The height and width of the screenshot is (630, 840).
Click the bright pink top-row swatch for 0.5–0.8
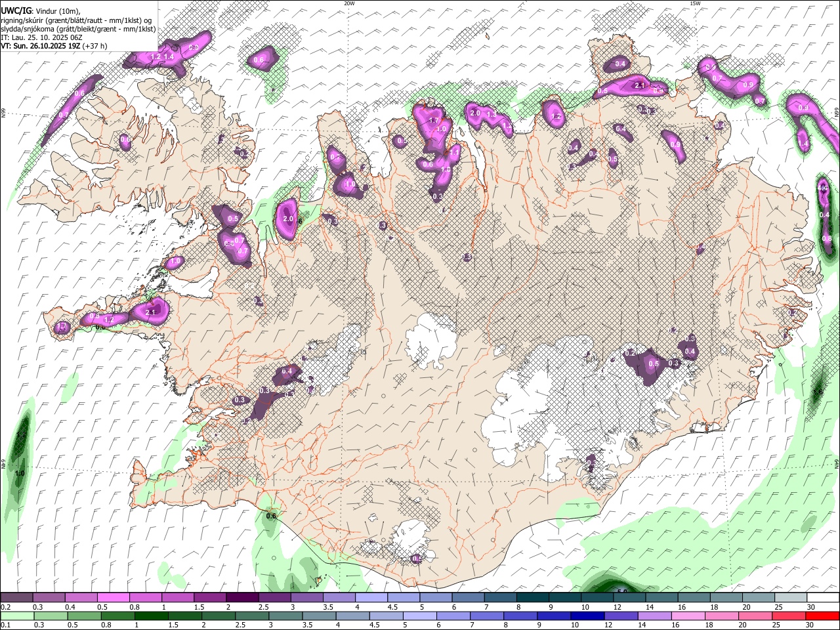pyautogui.click(x=114, y=598)
